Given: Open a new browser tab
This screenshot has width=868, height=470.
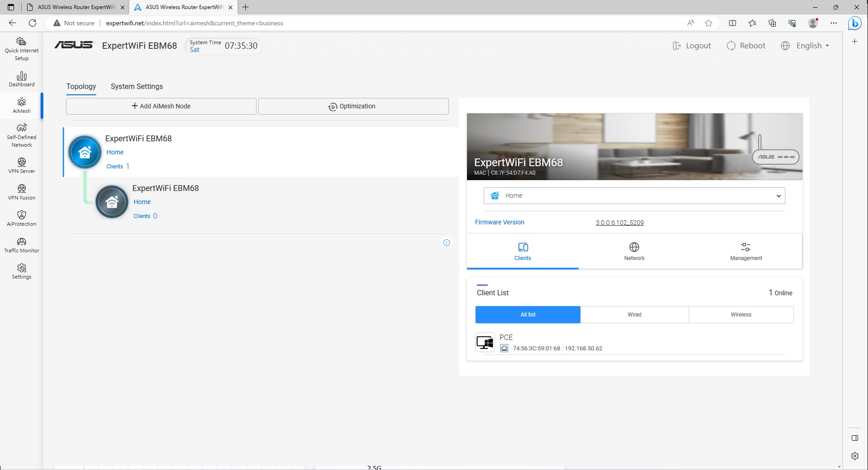Looking at the screenshot, I should coord(246,7).
